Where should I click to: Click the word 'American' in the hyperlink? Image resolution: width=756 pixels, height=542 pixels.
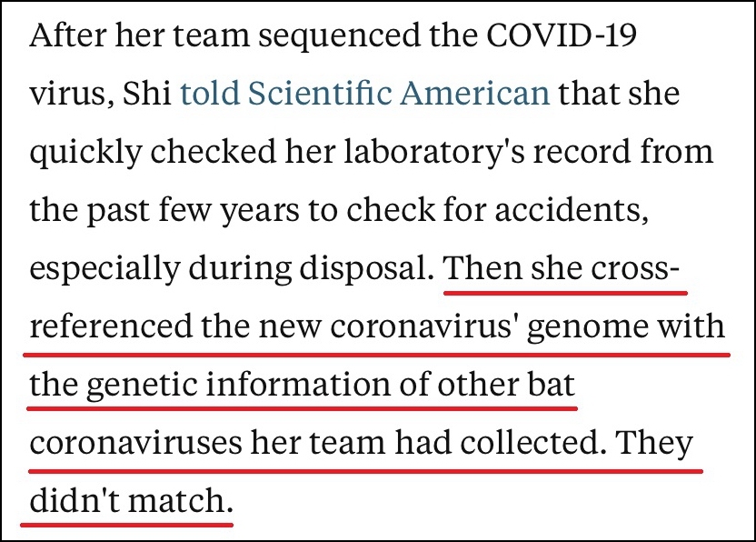point(475,93)
